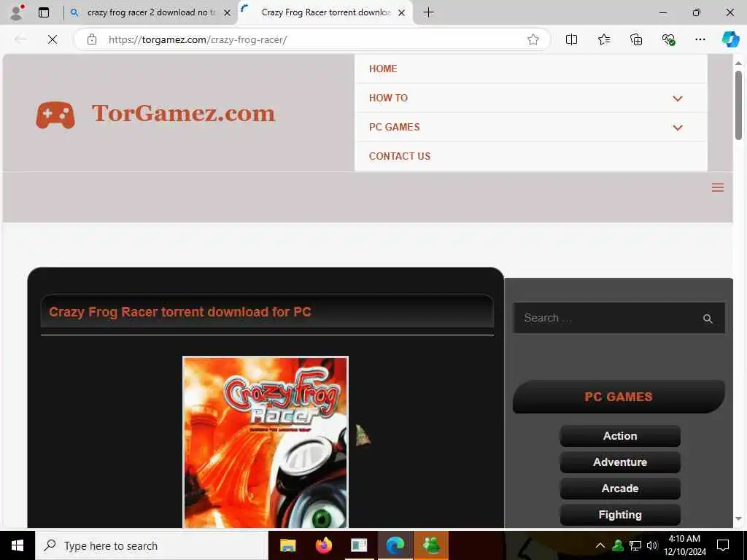Open the taskbar app beside Firefox

359,545
